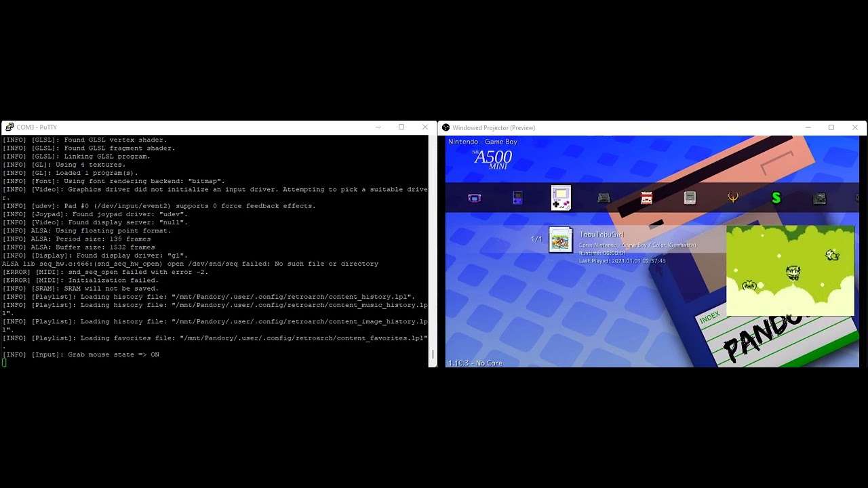Minimize the COM3 - PuTTY window
The height and width of the screenshot is (488, 868).
[378, 127]
